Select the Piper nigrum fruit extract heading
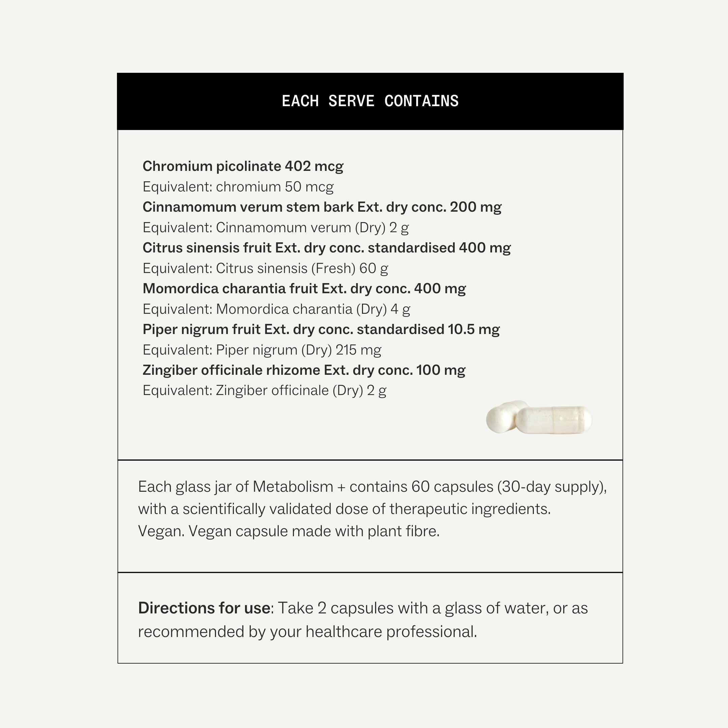728x728 pixels. point(321,329)
